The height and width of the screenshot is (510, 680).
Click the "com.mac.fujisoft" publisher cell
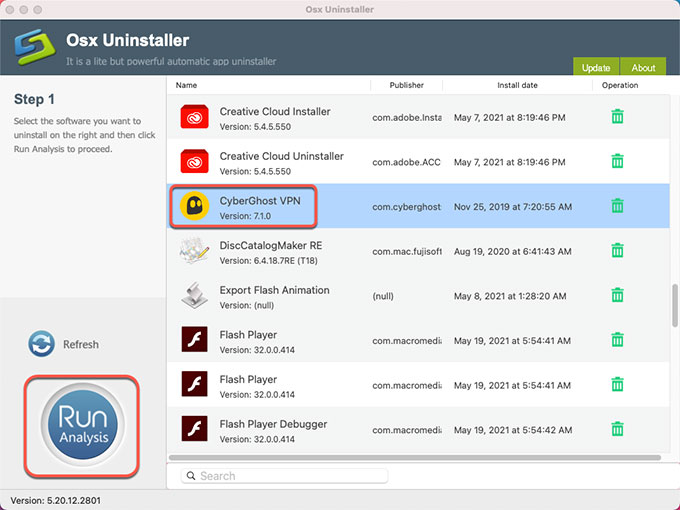[x=407, y=252]
